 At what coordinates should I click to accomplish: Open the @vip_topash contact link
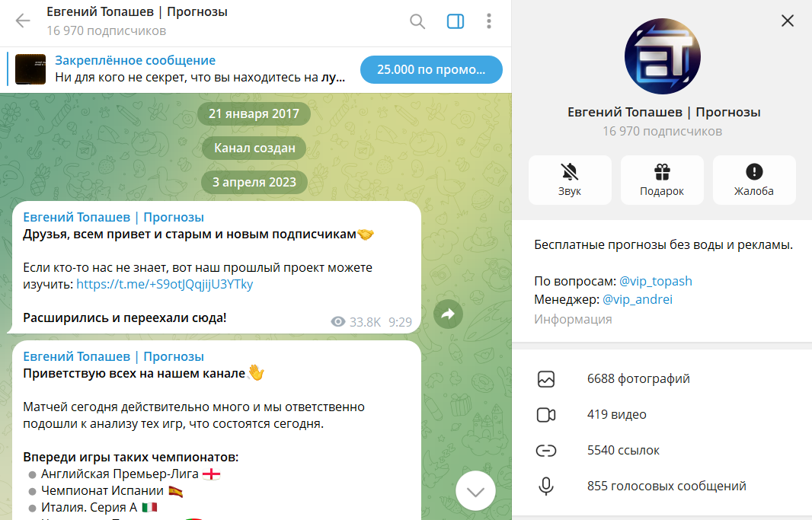(656, 281)
